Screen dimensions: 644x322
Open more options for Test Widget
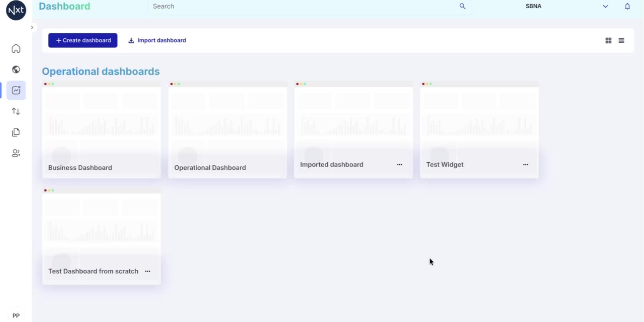pyautogui.click(x=526, y=165)
